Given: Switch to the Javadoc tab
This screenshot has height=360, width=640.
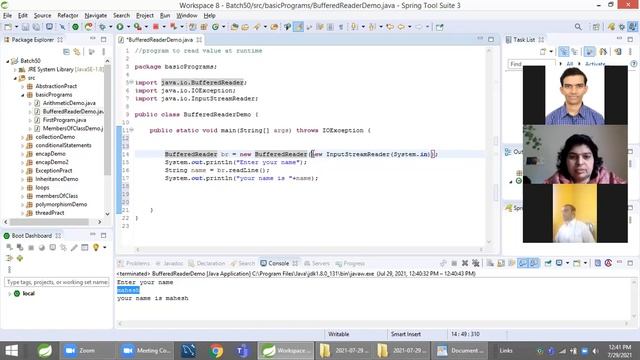Looking at the screenshot, I should click(x=169, y=263).
